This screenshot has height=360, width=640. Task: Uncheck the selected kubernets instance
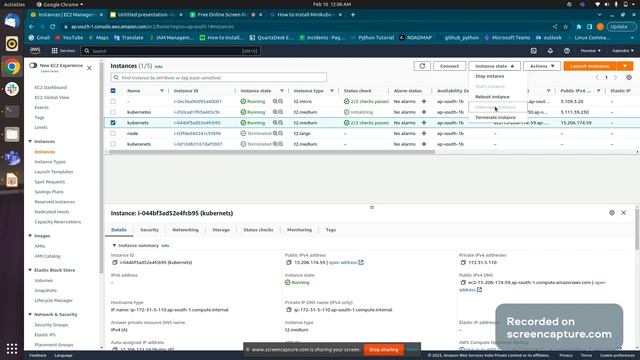(x=113, y=122)
